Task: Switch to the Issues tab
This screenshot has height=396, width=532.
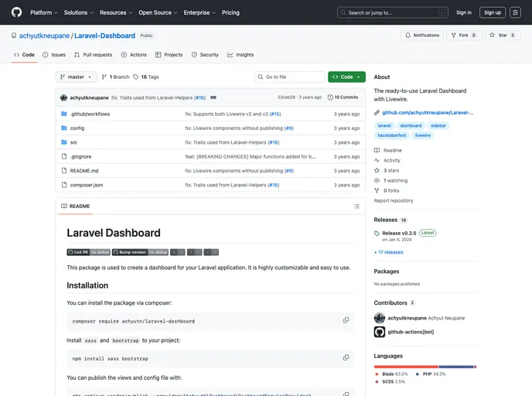Action: coord(54,55)
